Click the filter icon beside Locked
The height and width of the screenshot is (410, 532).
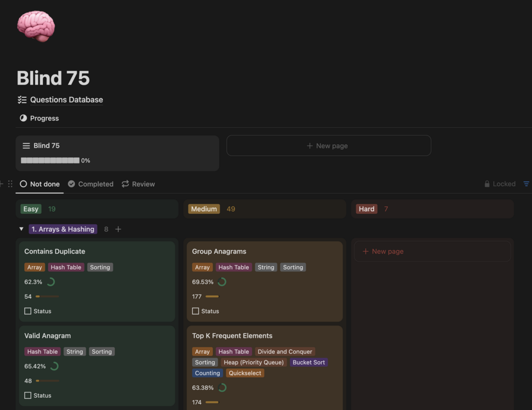[526, 184]
